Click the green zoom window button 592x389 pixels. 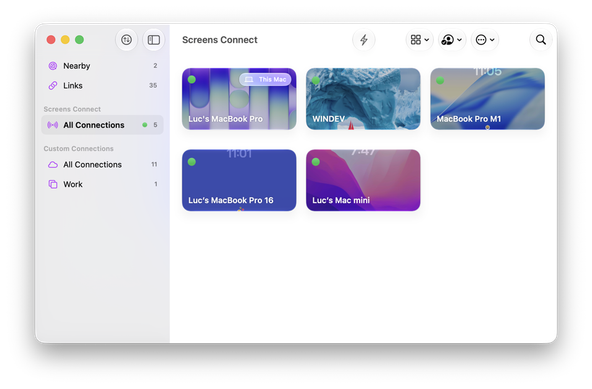coord(79,40)
